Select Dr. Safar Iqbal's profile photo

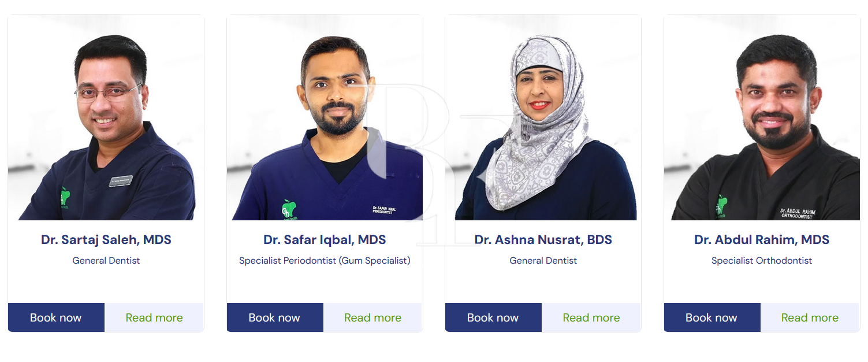325,117
